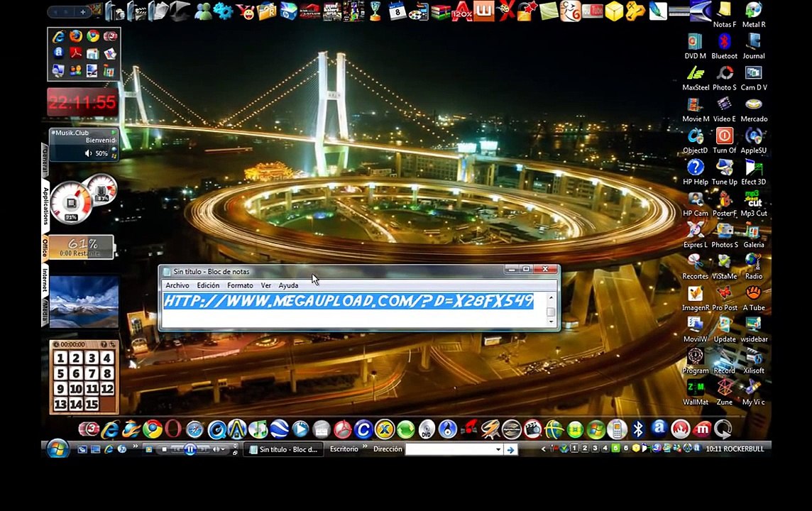Launch Internet Explorer from the bottom dock
812x511 pixels.
coord(110,429)
